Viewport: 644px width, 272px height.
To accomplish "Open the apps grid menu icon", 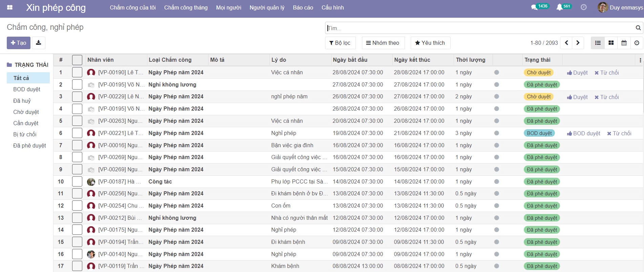I will point(10,7).
